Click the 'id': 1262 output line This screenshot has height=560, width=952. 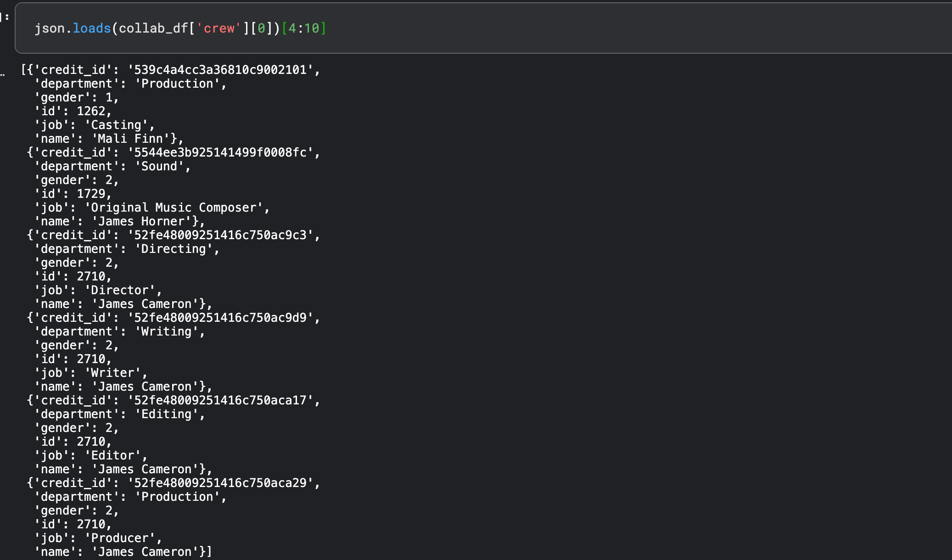click(73, 111)
